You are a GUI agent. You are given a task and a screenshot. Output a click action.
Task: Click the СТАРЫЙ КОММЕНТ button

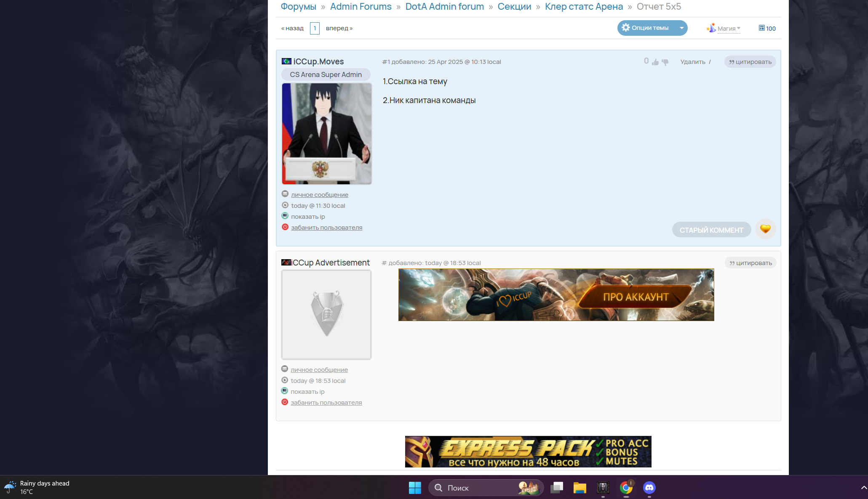pos(711,230)
